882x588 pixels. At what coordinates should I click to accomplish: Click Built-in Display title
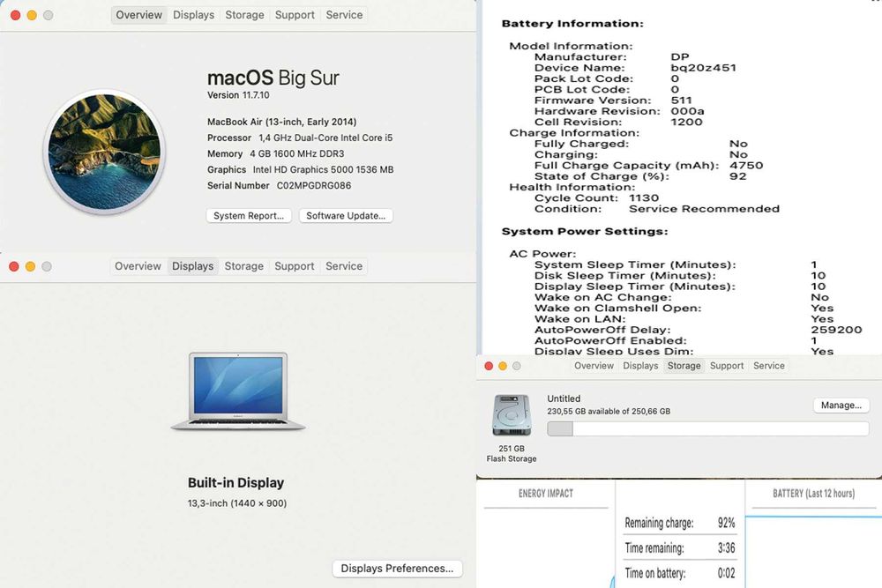[x=235, y=483]
